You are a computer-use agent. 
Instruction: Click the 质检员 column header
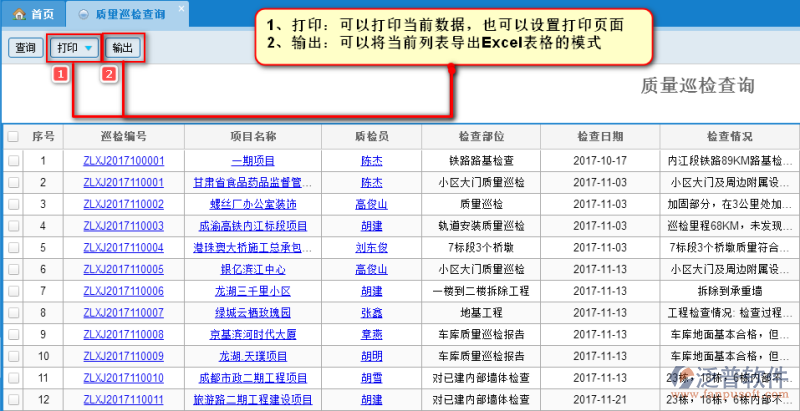click(371, 136)
